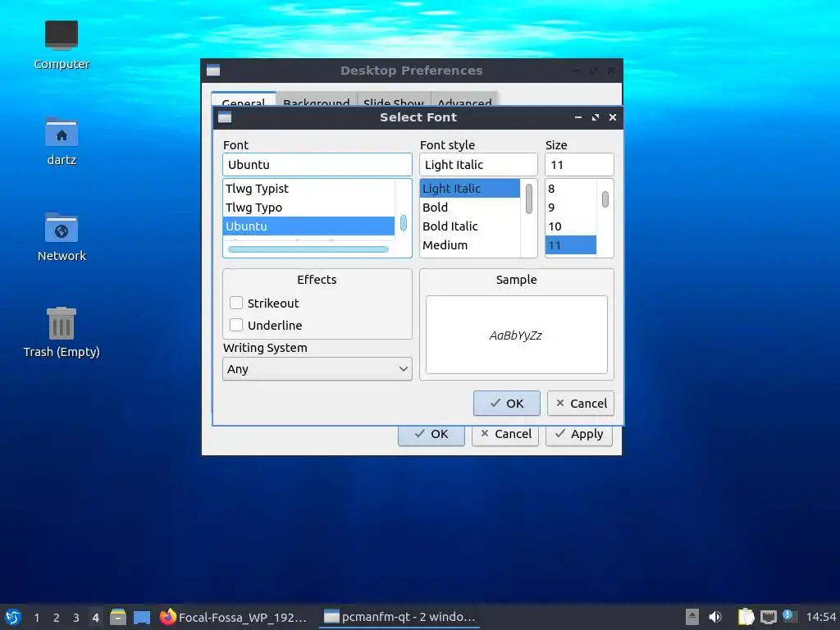Screen dimensions: 840x630
Task: Open the update notifier tray icon
Action: pos(789,616)
